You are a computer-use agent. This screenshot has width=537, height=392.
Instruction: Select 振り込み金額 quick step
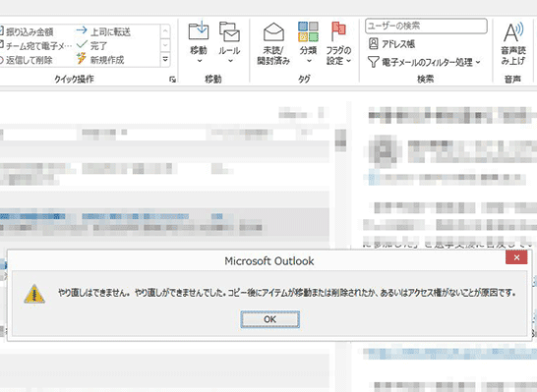[27, 31]
